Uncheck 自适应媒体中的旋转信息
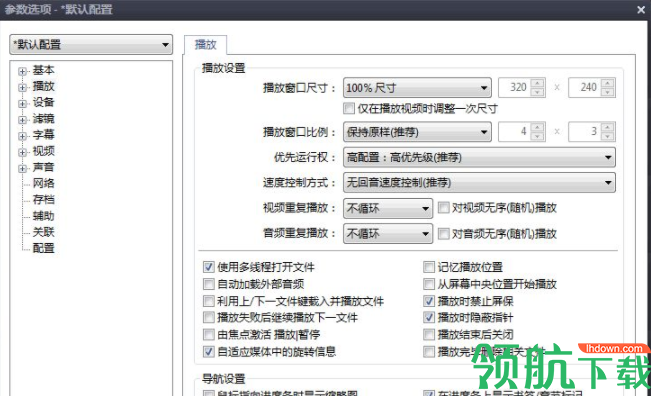Viewport: 651px width, 396px height. pyautogui.click(x=208, y=352)
